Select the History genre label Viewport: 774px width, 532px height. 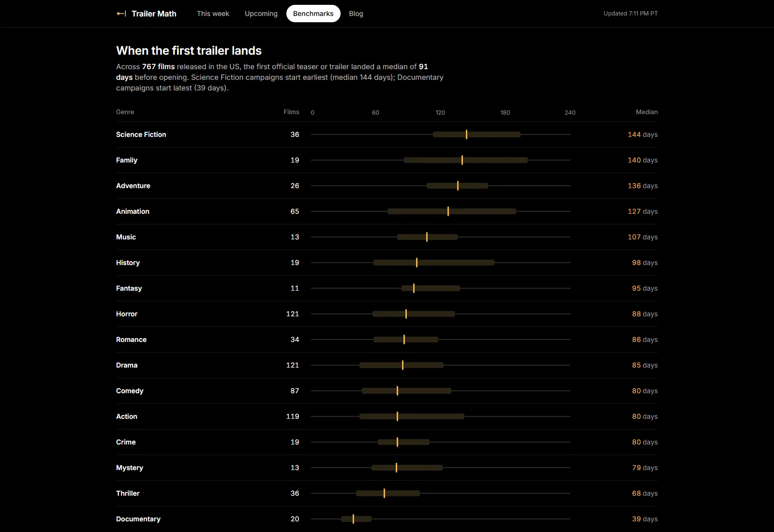coord(128,263)
